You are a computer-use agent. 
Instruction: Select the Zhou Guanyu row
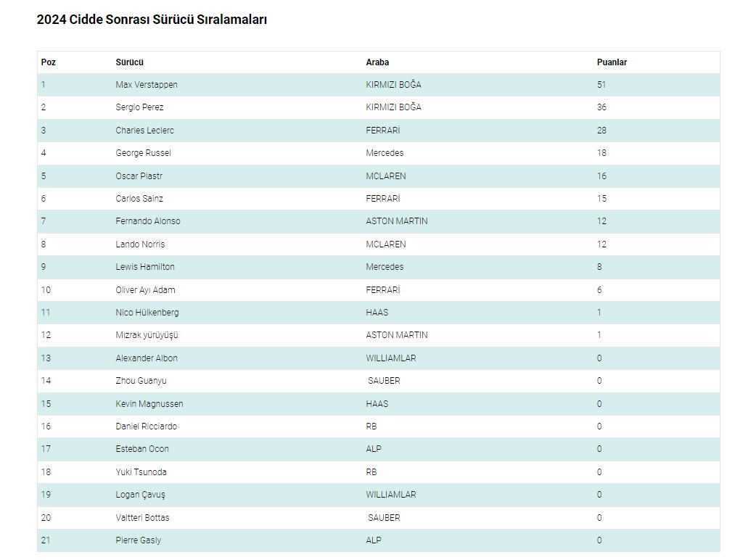(x=141, y=381)
